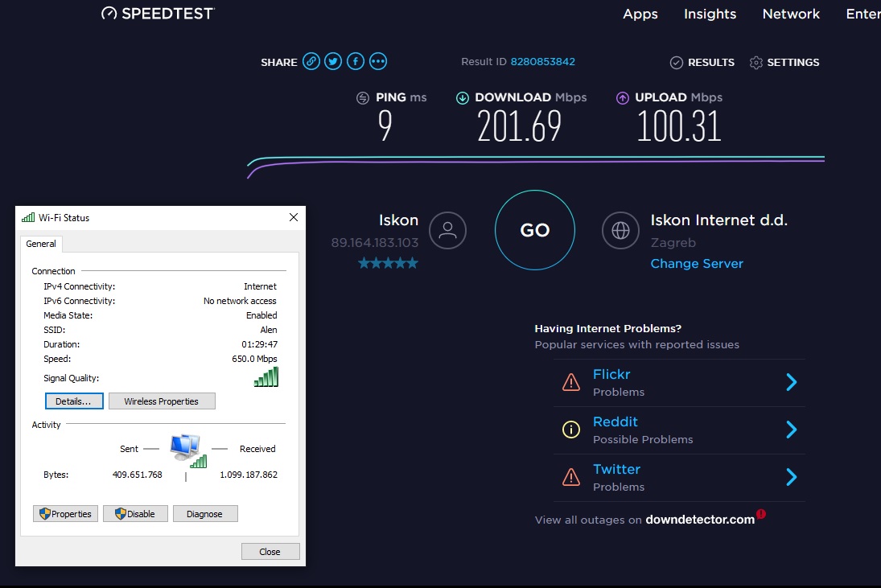Click the download arrow icon

[x=463, y=98]
